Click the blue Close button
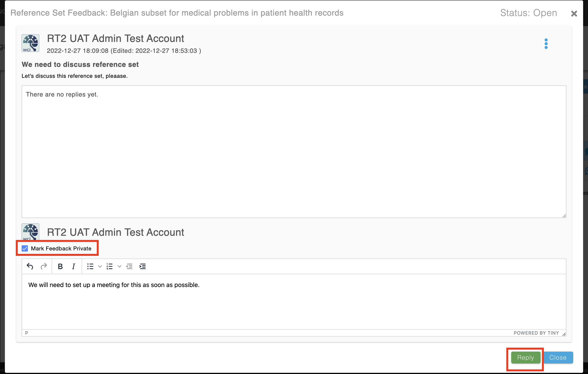The width and height of the screenshot is (588, 374). click(x=558, y=357)
